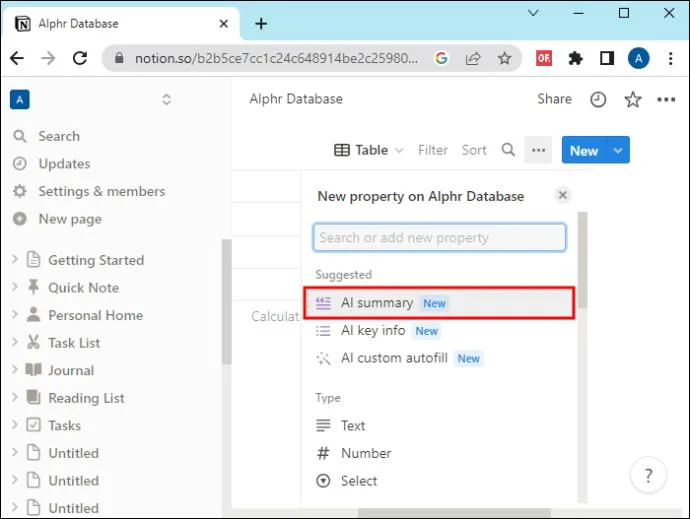
Task: Expand the Quick Note page
Action: [15, 287]
